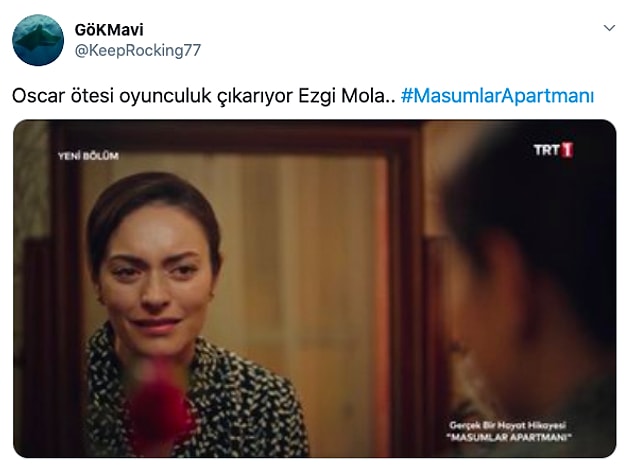
Task: Click the woman's short dark hair in the photo
Action: coord(152,198)
